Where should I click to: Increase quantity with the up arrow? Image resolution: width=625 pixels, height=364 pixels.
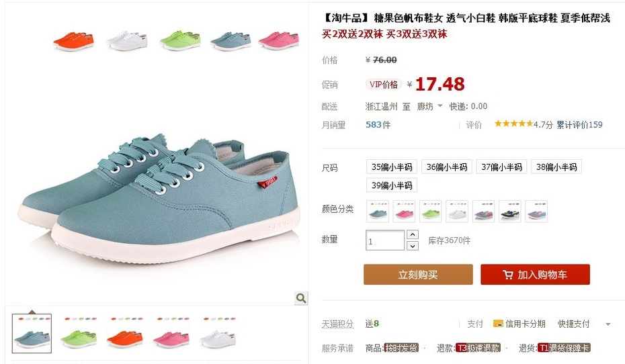coord(413,234)
